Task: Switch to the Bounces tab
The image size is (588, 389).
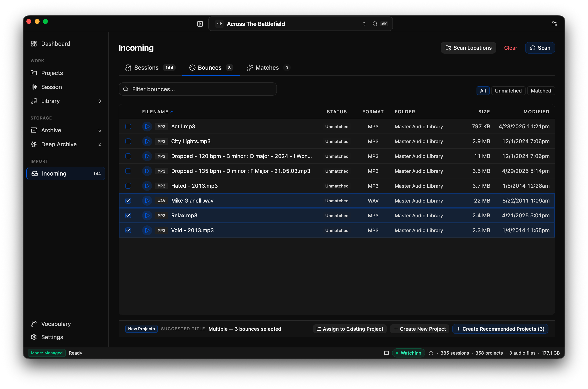Action: (211, 68)
